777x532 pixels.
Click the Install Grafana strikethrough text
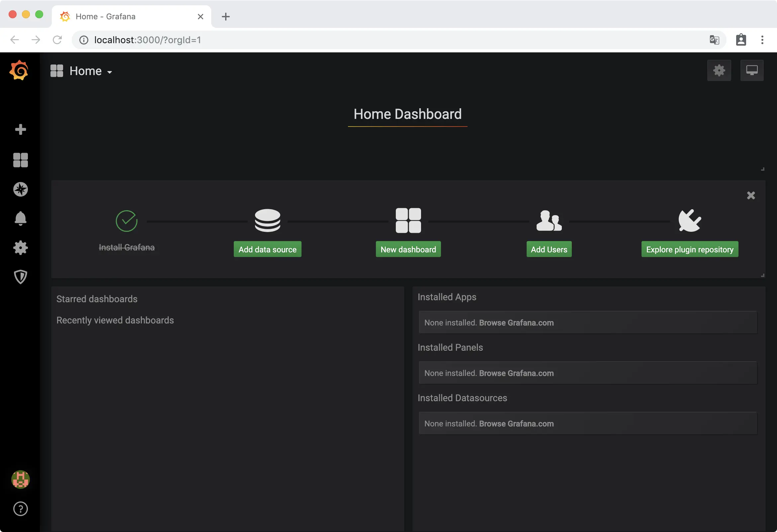pyautogui.click(x=127, y=247)
